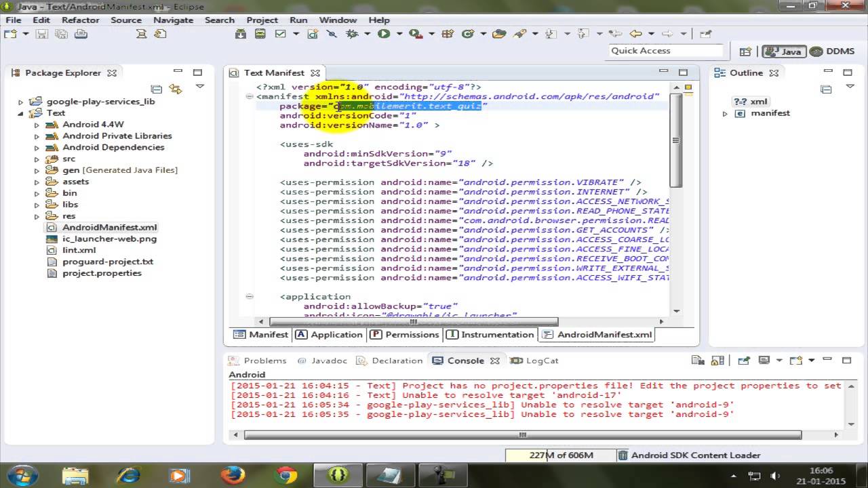
Task: Collapse the manifest element fold marker
Action: (250, 96)
